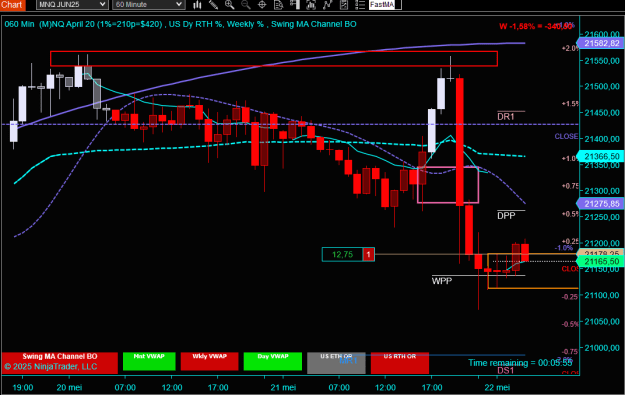Click the Time remaining countdown text

pos(520,363)
